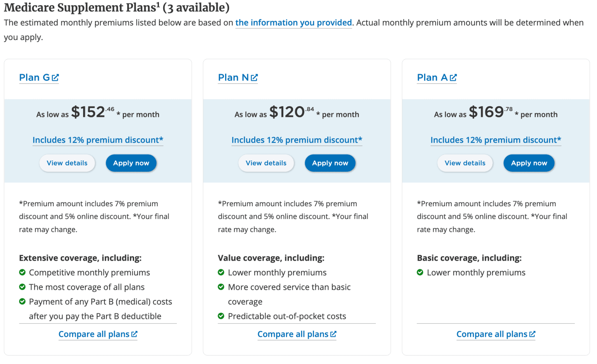Image resolution: width=597 pixels, height=364 pixels.
Task: Click the green checkmark beside Competitive monthly premiums
Action: (23, 272)
